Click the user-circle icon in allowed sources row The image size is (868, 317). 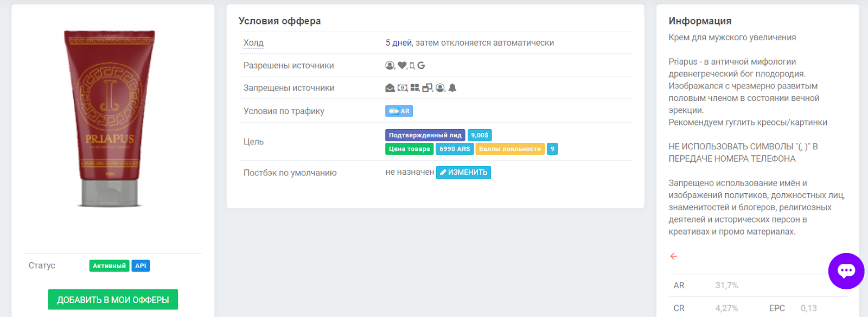pos(390,66)
